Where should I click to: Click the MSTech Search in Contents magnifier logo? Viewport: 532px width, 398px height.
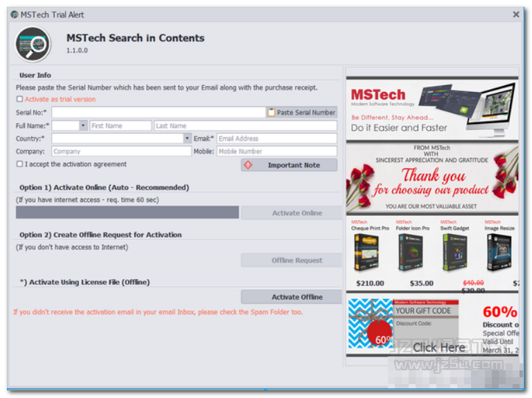33,44
